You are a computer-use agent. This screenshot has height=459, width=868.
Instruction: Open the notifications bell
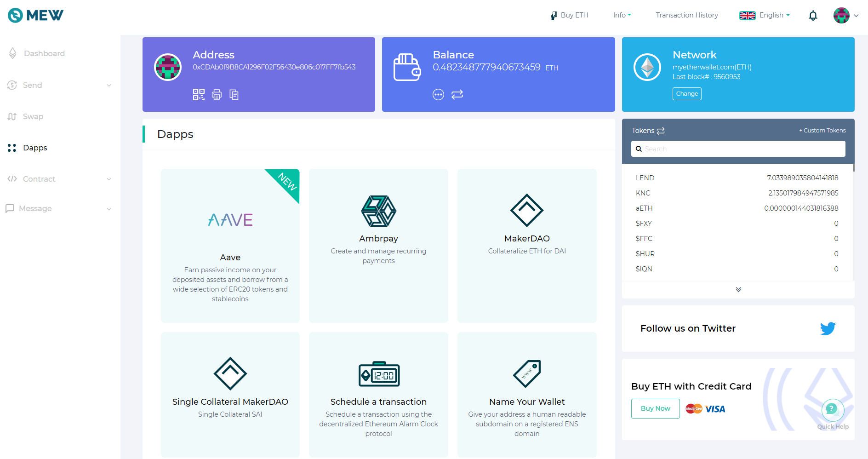click(813, 16)
